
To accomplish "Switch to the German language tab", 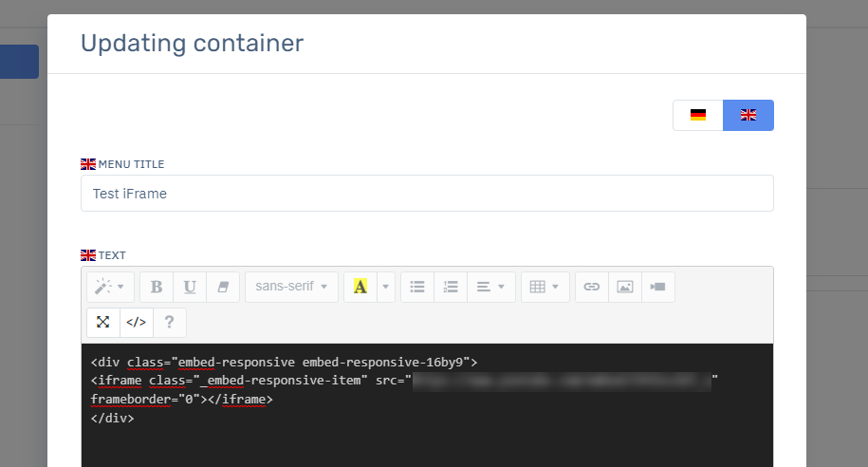I will click(x=698, y=115).
